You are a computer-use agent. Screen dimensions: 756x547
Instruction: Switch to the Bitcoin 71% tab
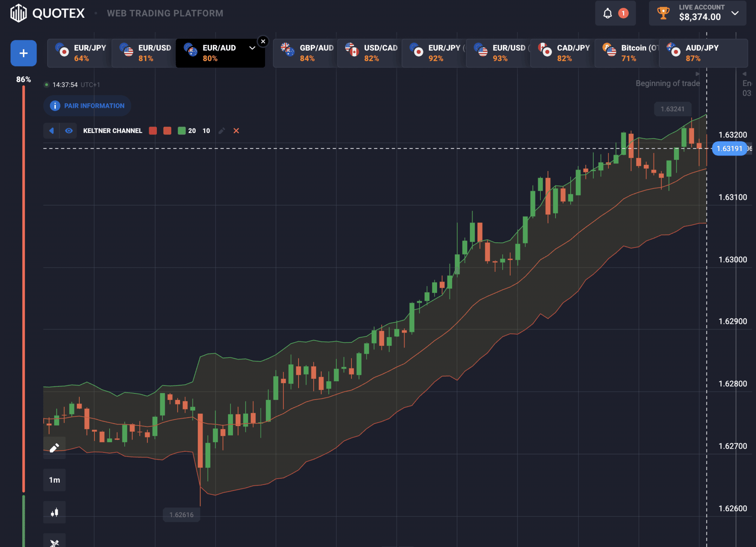[x=627, y=53]
